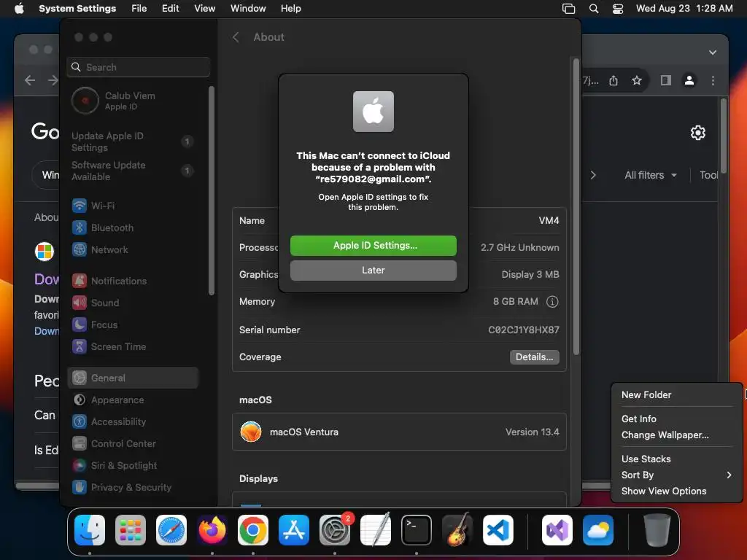747x560 pixels.
Task: Open the Help menu
Action: [290, 9]
